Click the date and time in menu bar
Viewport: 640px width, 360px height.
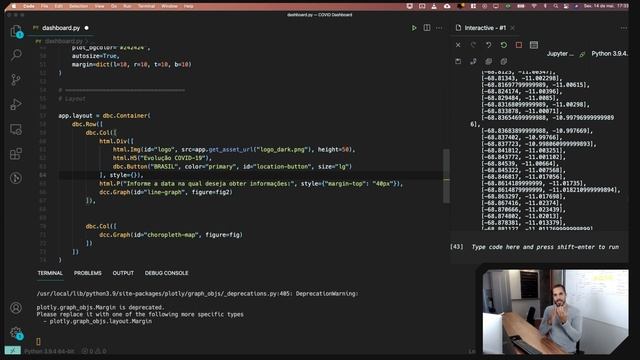tap(606, 6)
